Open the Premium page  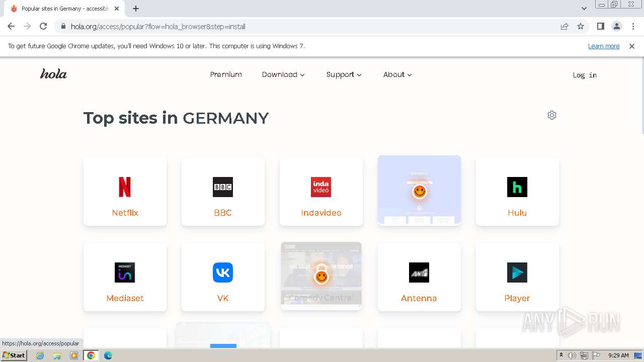click(226, 74)
